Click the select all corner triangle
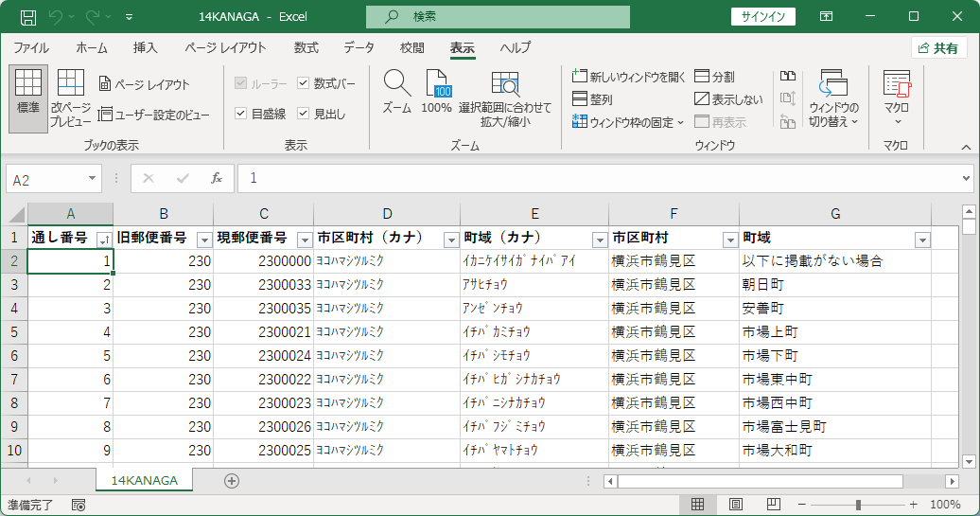 (15, 215)
